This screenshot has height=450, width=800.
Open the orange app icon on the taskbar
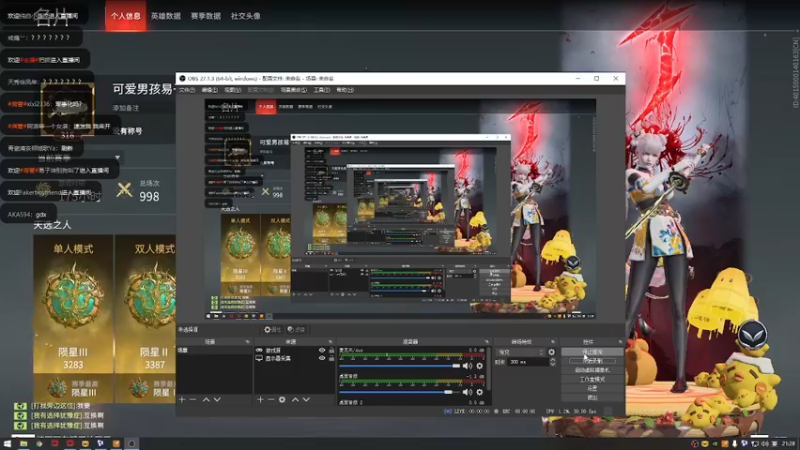[x=116, y=444]
